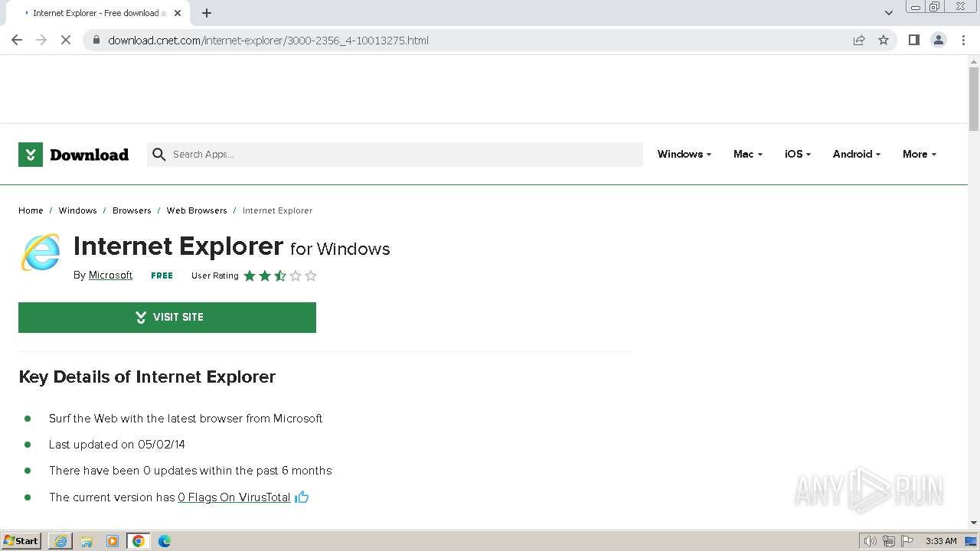This screenshot has height=551, width=980.
Task: Open a new tab
Action: [207, 13]
